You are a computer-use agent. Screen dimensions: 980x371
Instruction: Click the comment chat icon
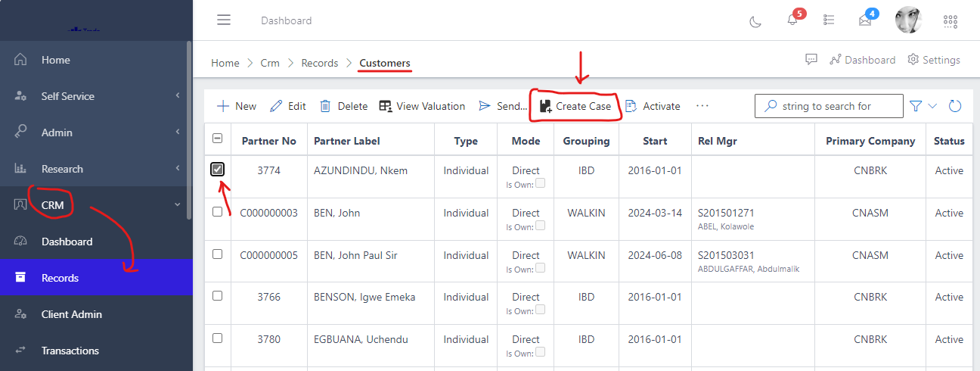tap(811, 60)
